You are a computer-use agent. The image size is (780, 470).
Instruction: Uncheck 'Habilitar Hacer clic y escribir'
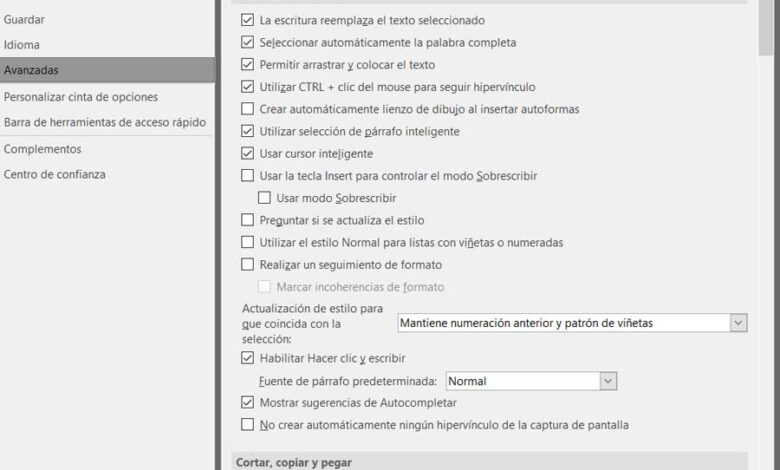click(248, 358)
